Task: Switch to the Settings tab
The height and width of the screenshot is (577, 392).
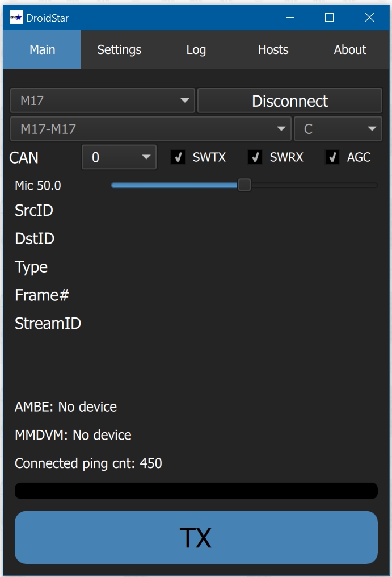Action: [x=119, y=50]
